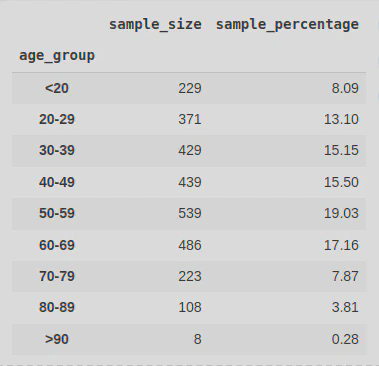Click the age_group index label
The height and width of the screenshot is (366, 379).
click(57, 56)
